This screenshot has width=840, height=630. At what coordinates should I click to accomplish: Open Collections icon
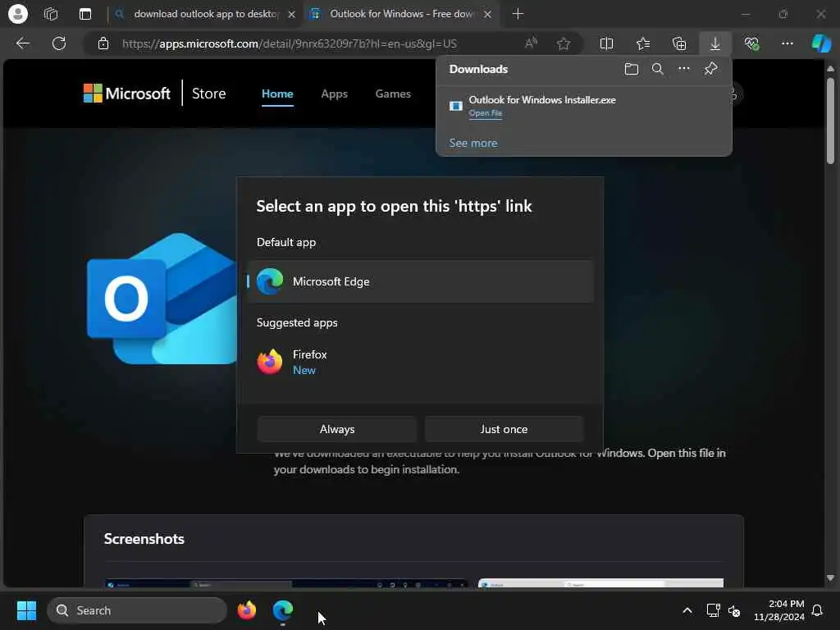[678, 43]
